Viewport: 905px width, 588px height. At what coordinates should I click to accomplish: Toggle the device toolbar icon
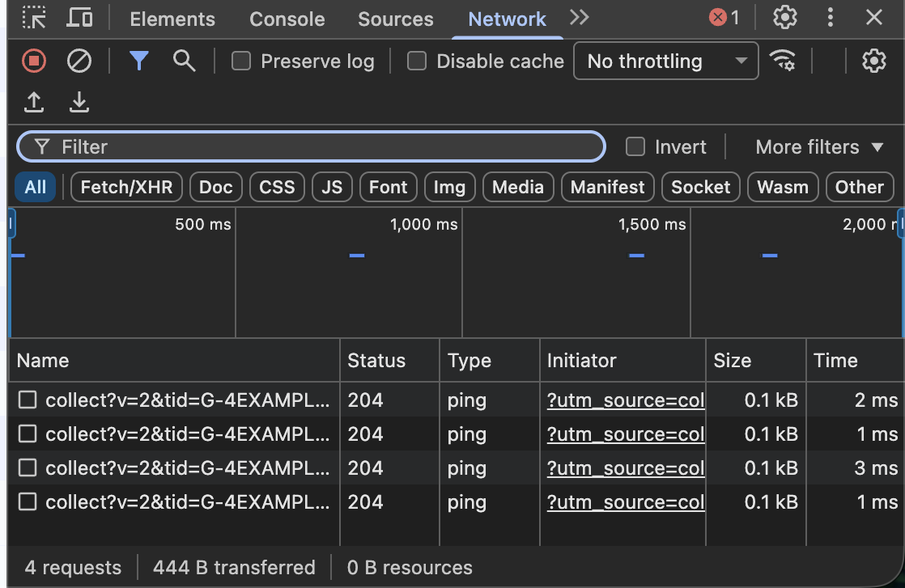[x=79, y=18]
